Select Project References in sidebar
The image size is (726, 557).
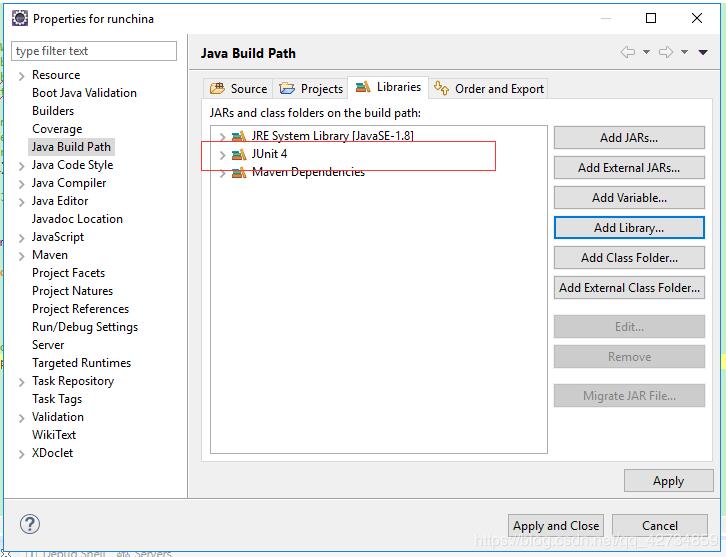(x=81, y=309)
